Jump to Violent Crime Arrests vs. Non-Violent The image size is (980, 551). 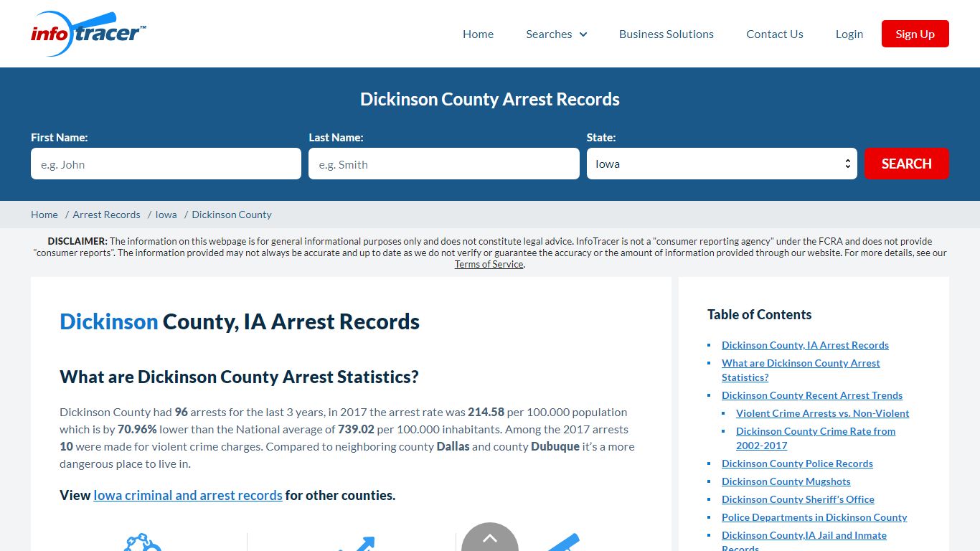pyautogui.click(x=822, y=413)
